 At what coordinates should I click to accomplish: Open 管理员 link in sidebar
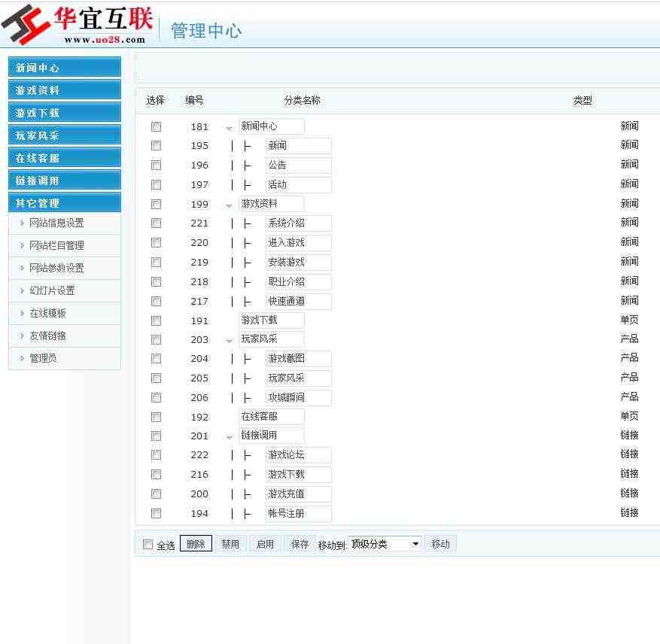point(43,358)
